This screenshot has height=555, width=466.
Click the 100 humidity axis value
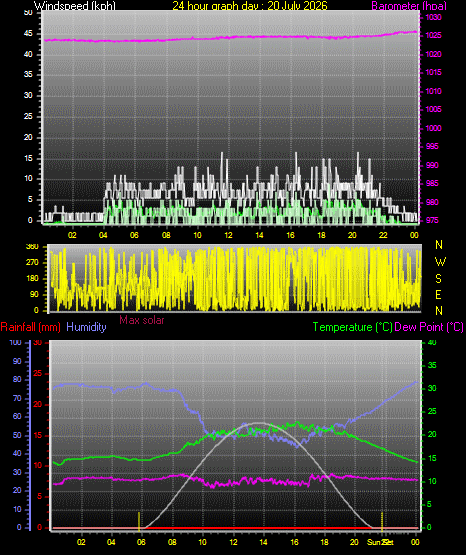click(x=16, y=342)
